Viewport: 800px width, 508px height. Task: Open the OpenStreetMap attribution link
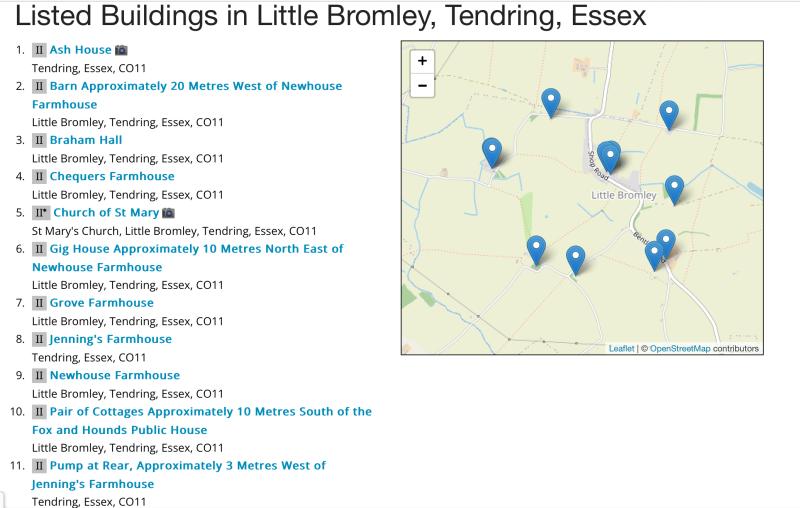pos(680,349)
